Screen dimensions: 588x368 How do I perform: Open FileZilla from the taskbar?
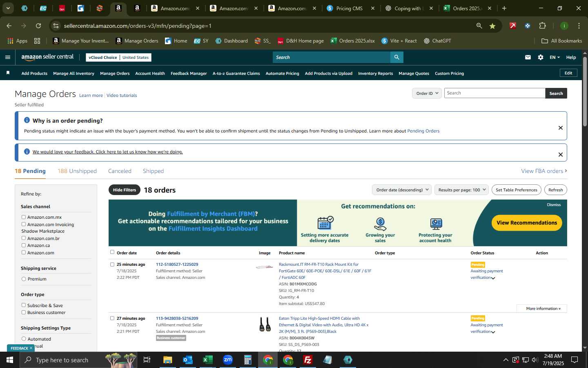[308, 360]
